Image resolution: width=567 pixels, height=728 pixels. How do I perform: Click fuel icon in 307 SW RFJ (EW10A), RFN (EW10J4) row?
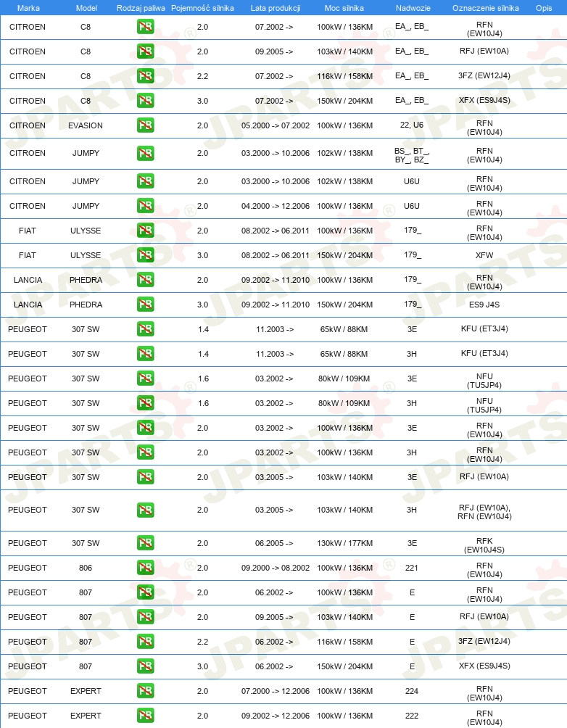click(x=145, y=510)
